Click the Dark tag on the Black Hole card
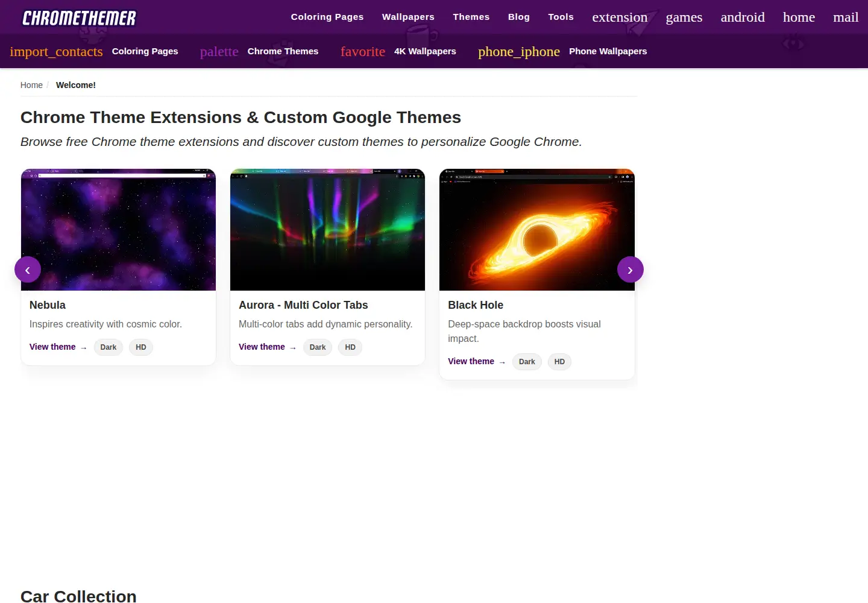Image resolution: width=868 pixels, height=603 pixels. pyautogui.click(x=527, y=362)
